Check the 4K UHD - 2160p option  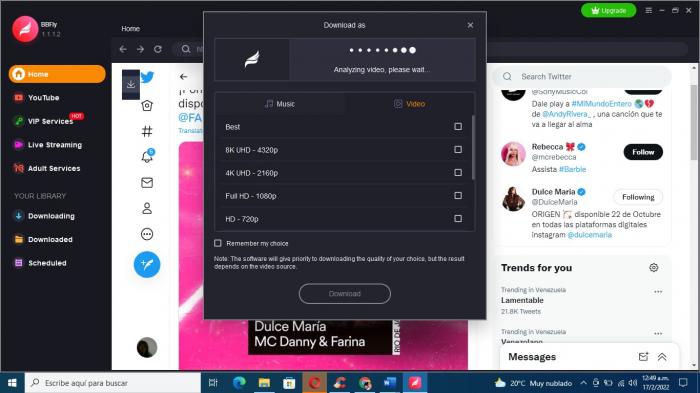458,172
